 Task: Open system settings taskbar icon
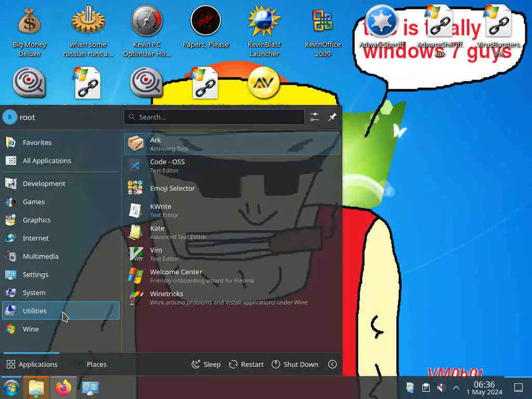coord(90,388)
